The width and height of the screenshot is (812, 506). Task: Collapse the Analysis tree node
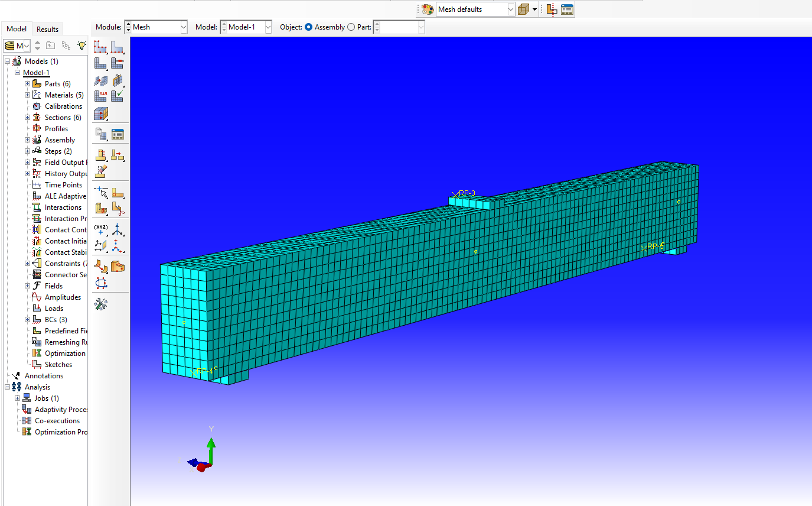point(7,387)
